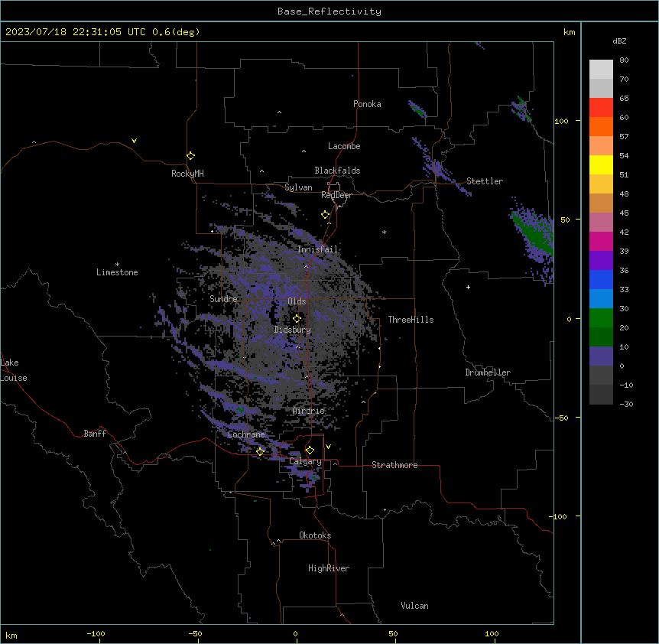Click the purple 36-39 dBZ legend swatch
The image size is (659, 644).
[601, 261]
